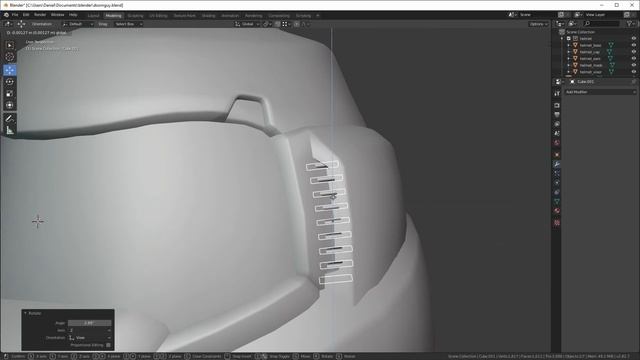
Task: Select the Cursor tool
Action: tap(10, 57)
